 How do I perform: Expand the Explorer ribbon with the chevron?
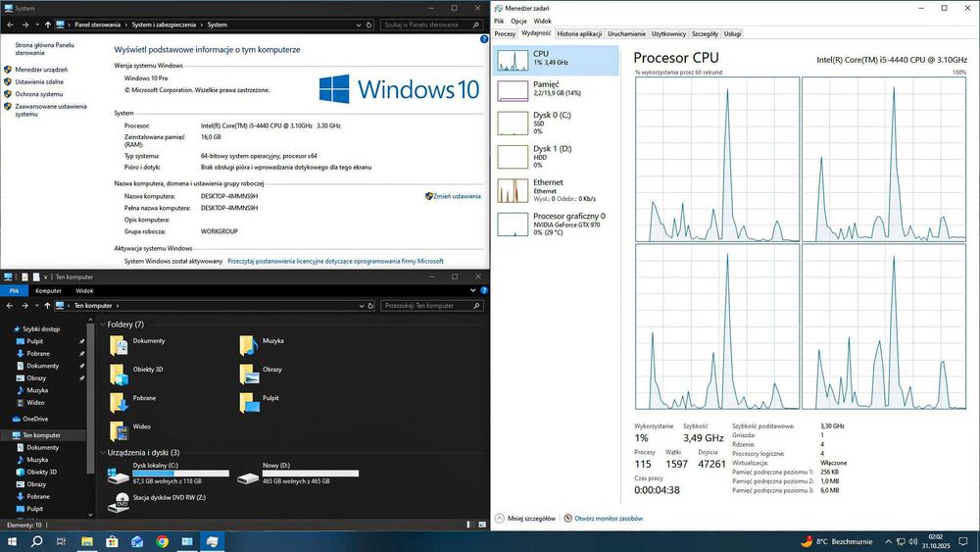pos(473,290)
